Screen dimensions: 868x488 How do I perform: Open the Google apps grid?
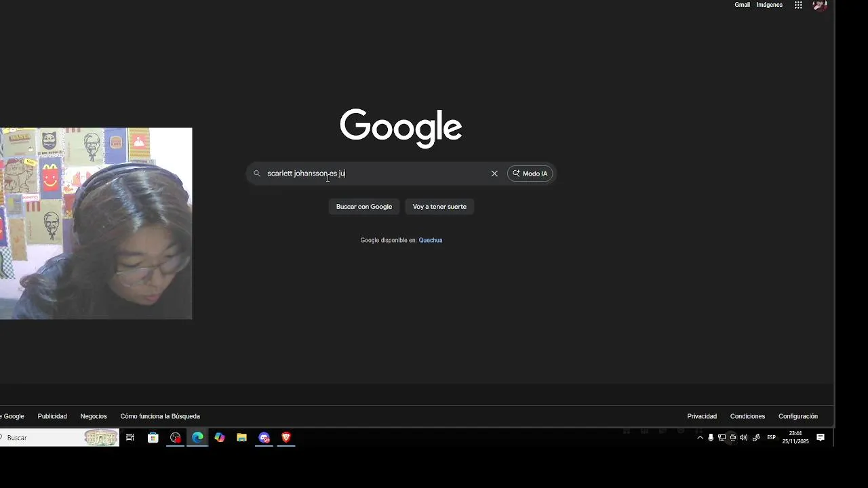[x=798, y=5]
